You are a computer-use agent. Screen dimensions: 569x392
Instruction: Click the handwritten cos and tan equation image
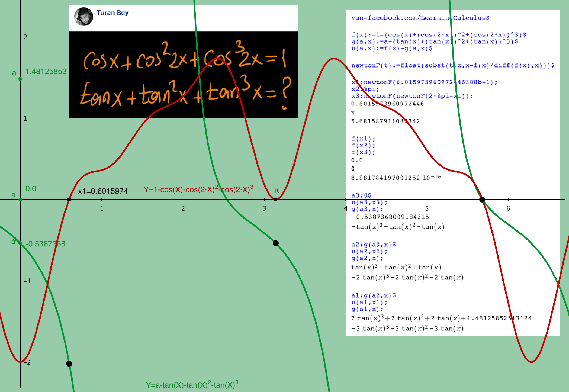coord(184,75)
